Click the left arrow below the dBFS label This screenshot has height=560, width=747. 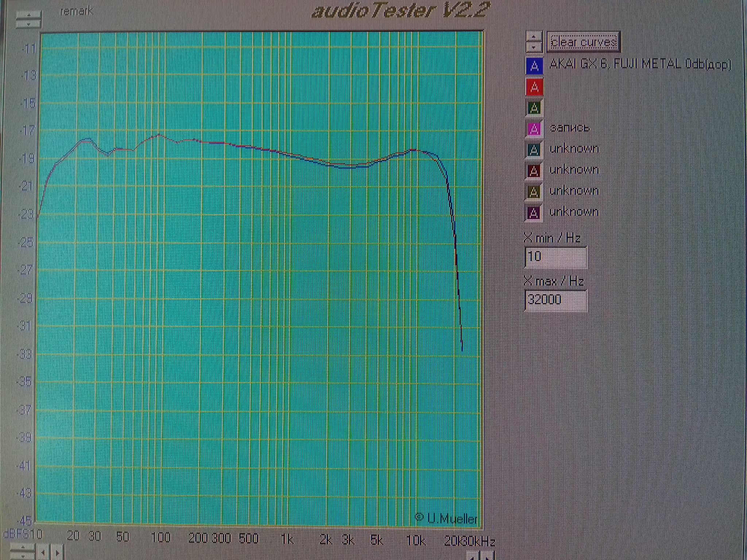click(43, 553)
